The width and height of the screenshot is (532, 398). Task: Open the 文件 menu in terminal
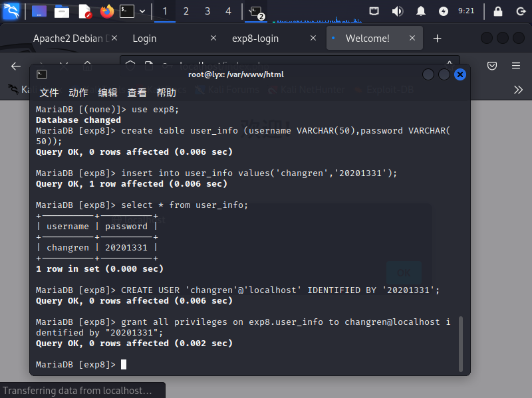[49, 92]
